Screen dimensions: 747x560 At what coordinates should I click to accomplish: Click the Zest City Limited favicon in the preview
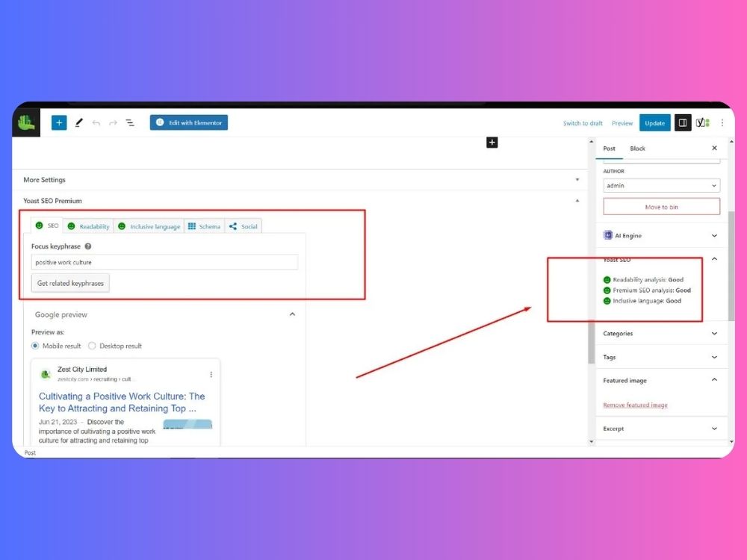click(x=46, y=374)
